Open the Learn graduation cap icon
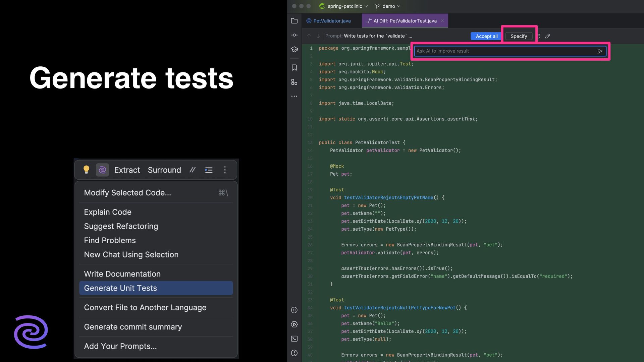 click(x=294, y=50)
